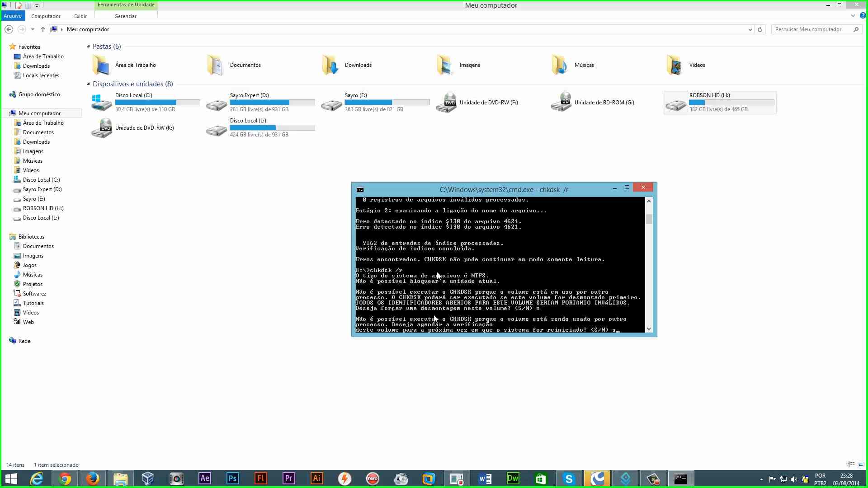The height and width of the screenshot is (488, 868).
Task: Open the address bar history dropdown
Action: (x=750, y=29)
